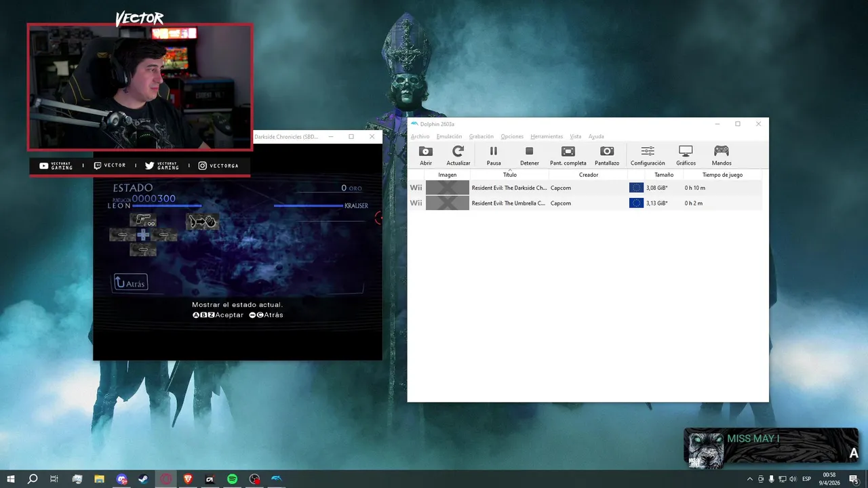The width and height of the screenshot is (868, 488).
Task: Expand the hidden system tray icons chevron
Action: (749, 479)
